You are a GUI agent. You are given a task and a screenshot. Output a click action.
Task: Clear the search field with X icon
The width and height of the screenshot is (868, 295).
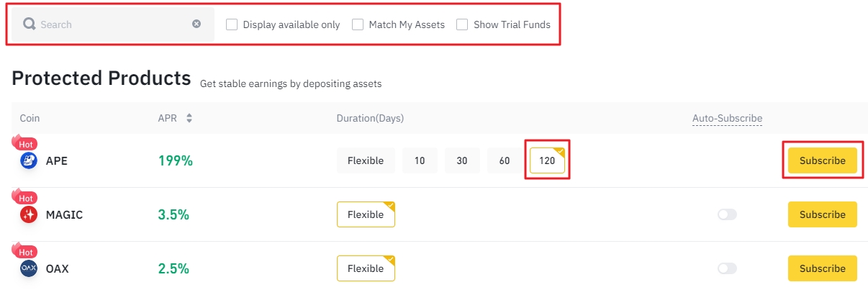[196, 24]
